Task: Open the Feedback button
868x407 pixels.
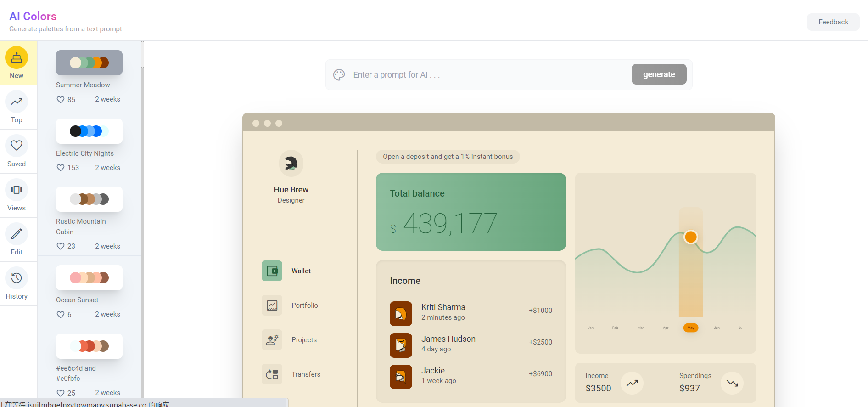Action: click(x=833, y=22)
